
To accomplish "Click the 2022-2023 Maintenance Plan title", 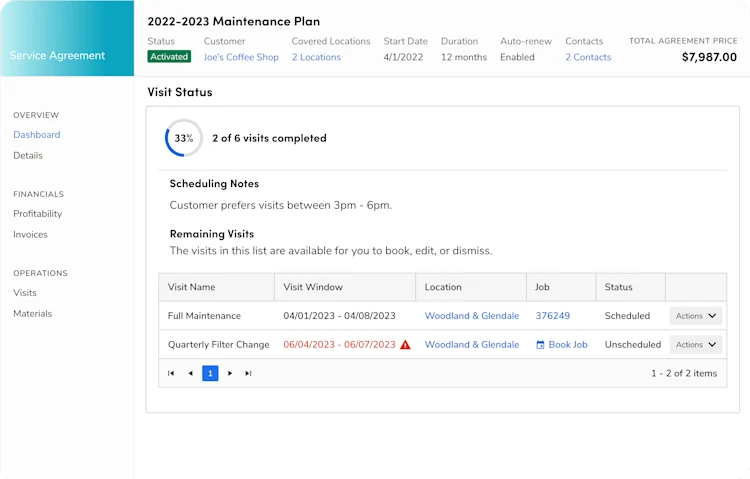I will click(x=233, y=22).
